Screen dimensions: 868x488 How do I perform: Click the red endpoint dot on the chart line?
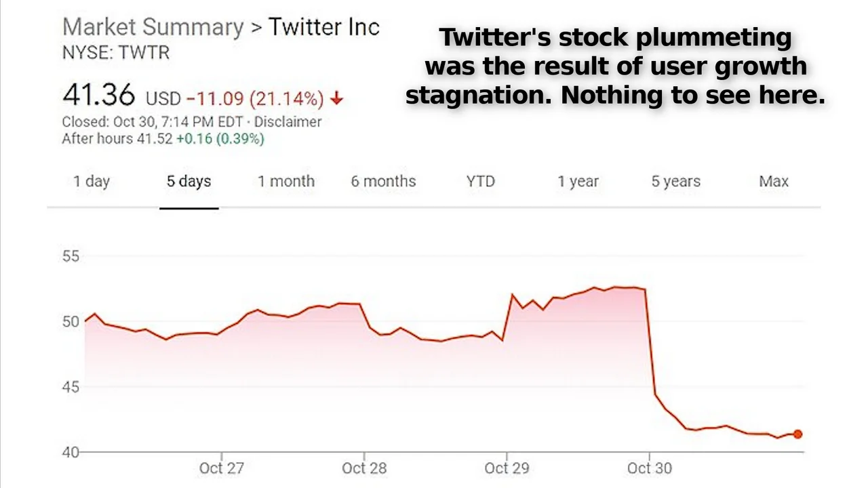click(x=797, y=434)
